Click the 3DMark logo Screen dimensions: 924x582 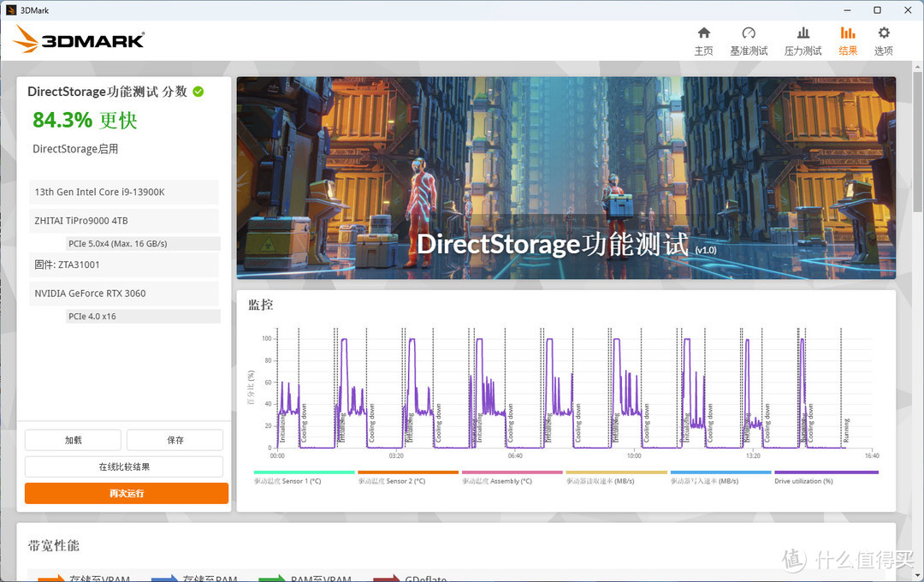point(79,39)
